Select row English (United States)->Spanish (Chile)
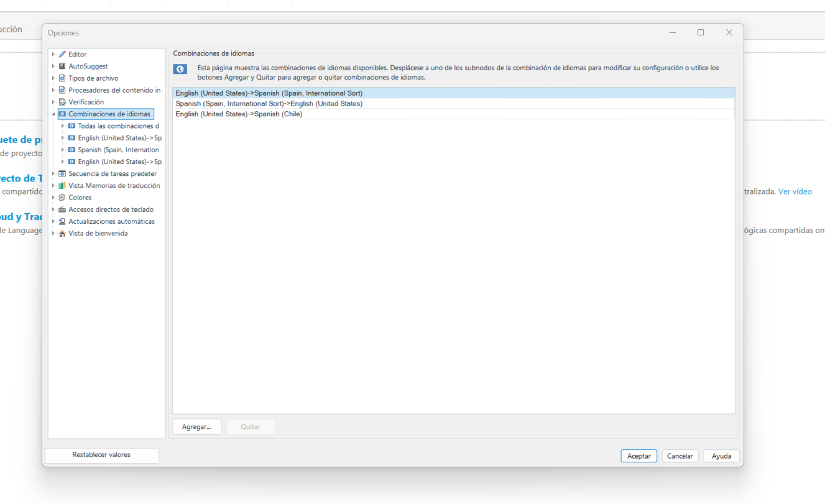The image size is (825, 504). pos(454,114)
